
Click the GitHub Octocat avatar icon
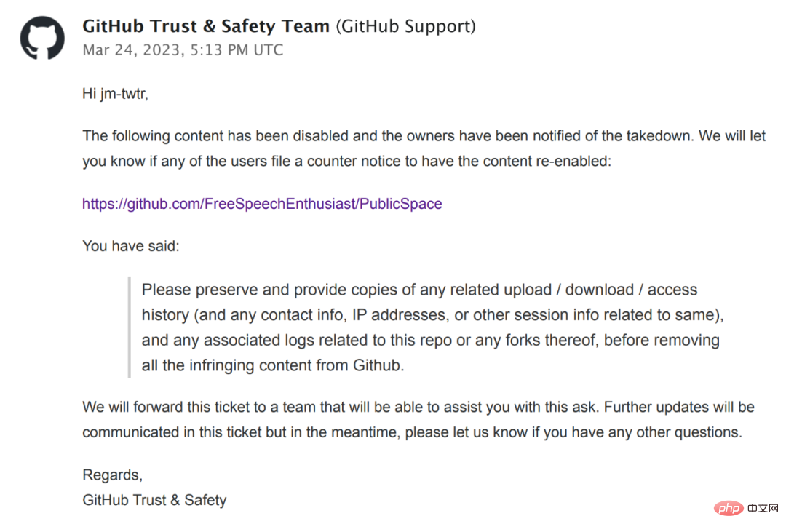click(x=42, y=38)
